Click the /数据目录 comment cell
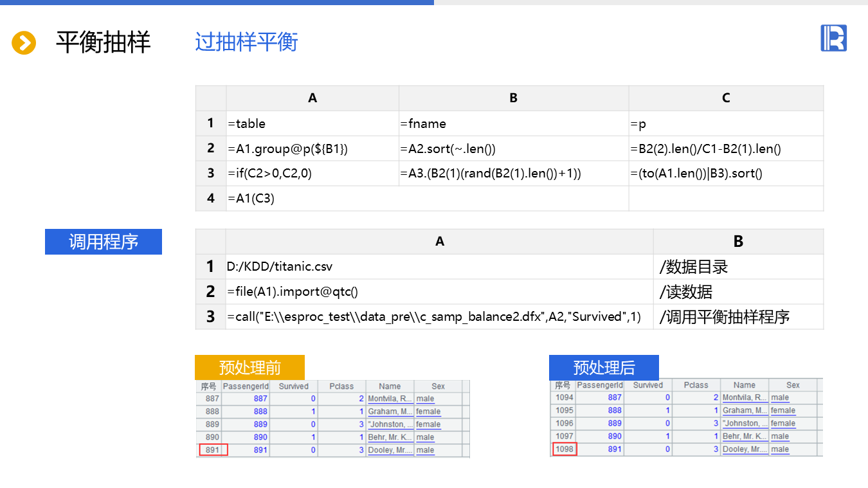This screenshot has width=868, height=488. tap(738, 266)
